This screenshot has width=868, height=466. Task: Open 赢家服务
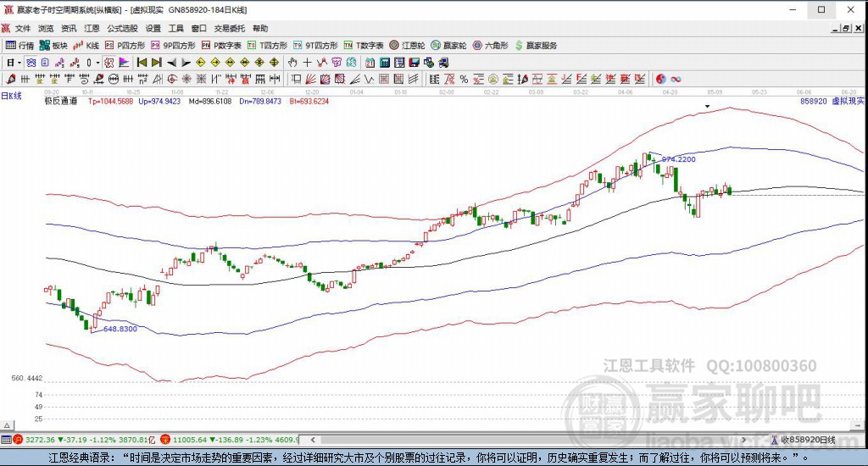(536, 46)
